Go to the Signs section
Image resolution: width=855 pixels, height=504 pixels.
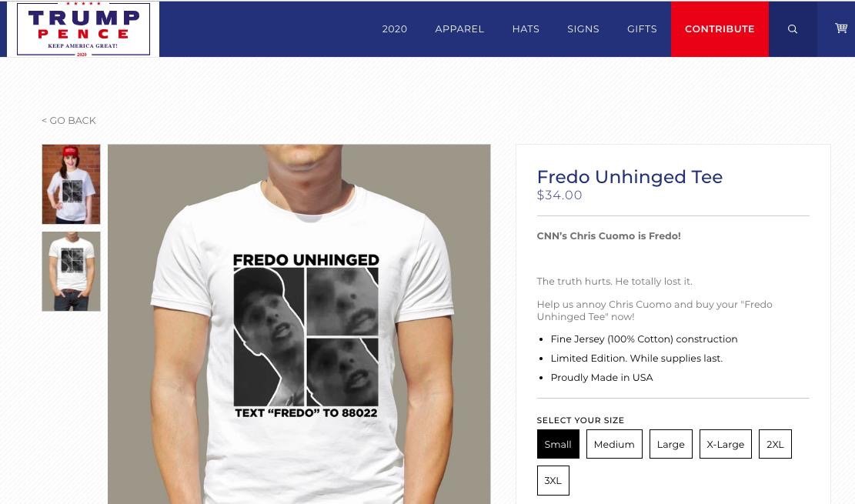click(x=583, y=29)
